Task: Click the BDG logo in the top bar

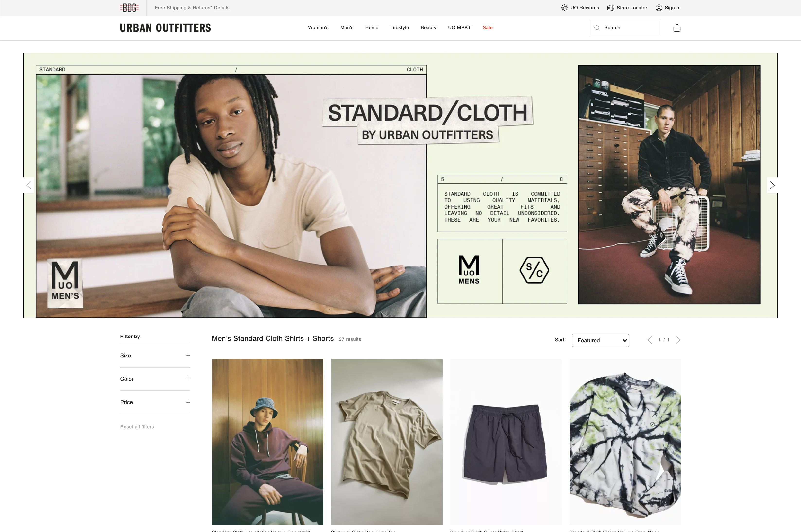Action: [129, 8]
